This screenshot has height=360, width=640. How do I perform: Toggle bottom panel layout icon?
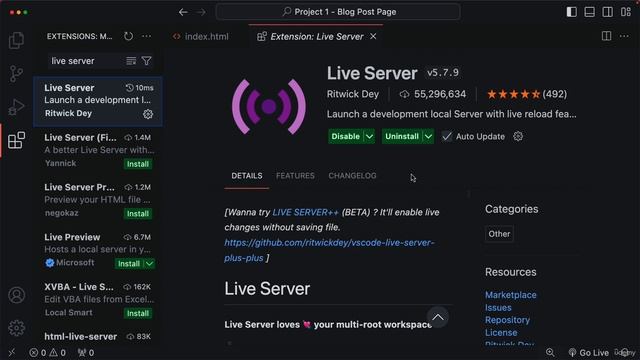(x=589, y=12)
